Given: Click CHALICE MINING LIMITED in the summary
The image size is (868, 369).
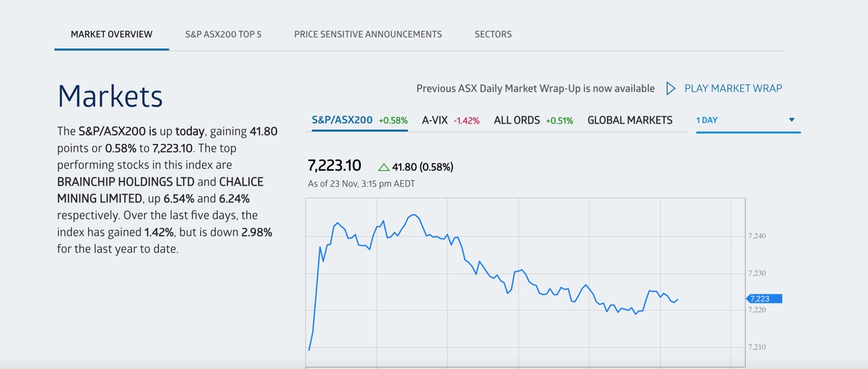Looking at the screenshot, I should click(x=241, y=182).
